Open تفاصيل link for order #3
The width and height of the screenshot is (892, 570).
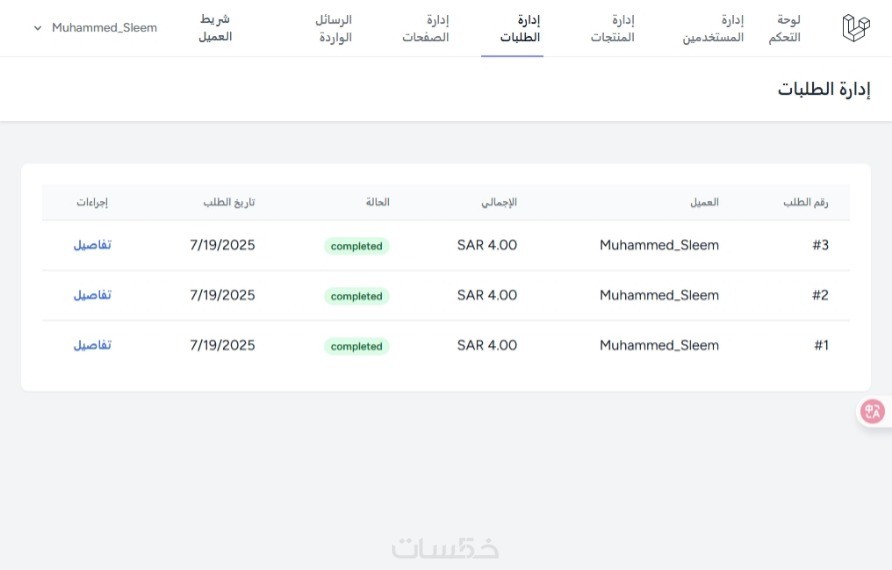click(92, 245)
